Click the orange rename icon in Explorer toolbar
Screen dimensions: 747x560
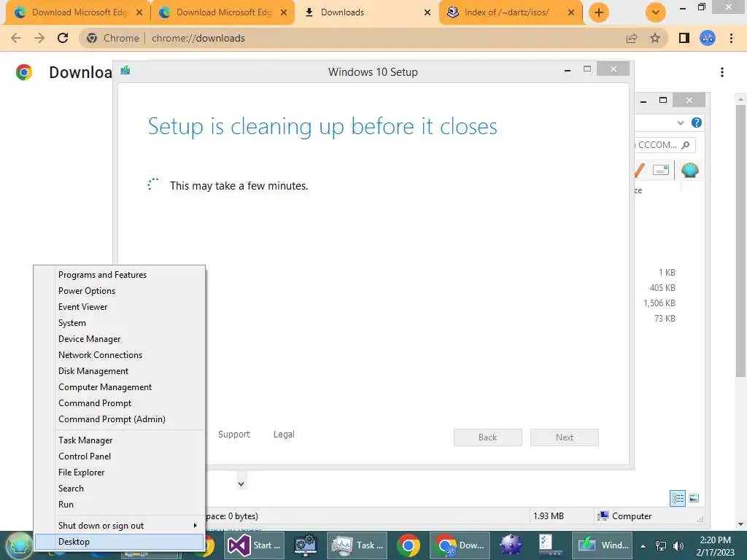tap(640, 170)
